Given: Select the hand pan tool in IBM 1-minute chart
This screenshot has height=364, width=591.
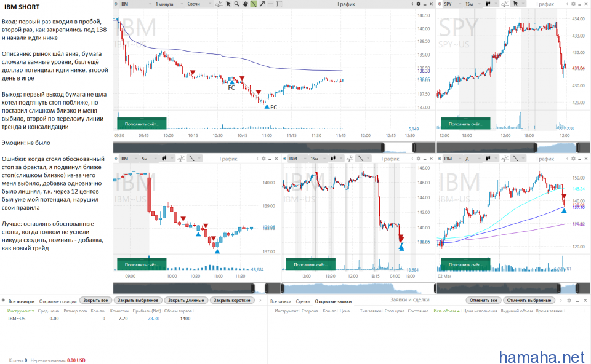Looking at the screenshot, I should [246, 4].
